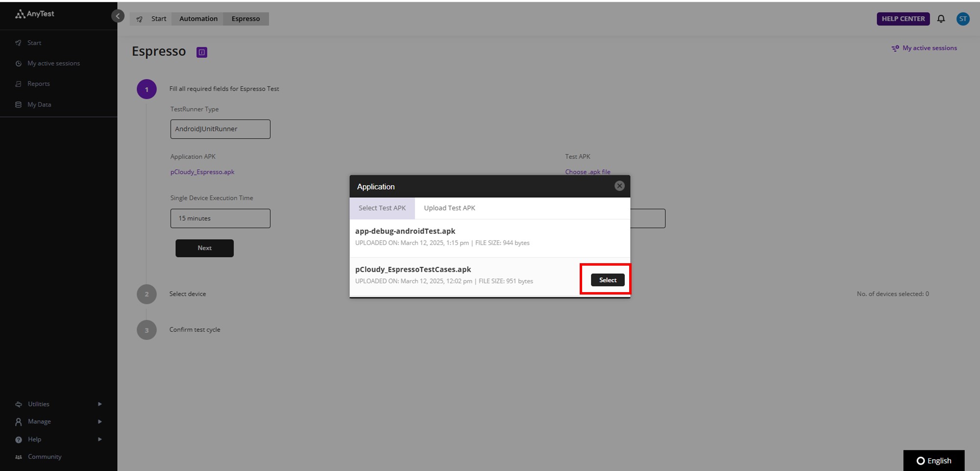Click the Manage person icon
980x471 pixels.
(x=19, y=421)
